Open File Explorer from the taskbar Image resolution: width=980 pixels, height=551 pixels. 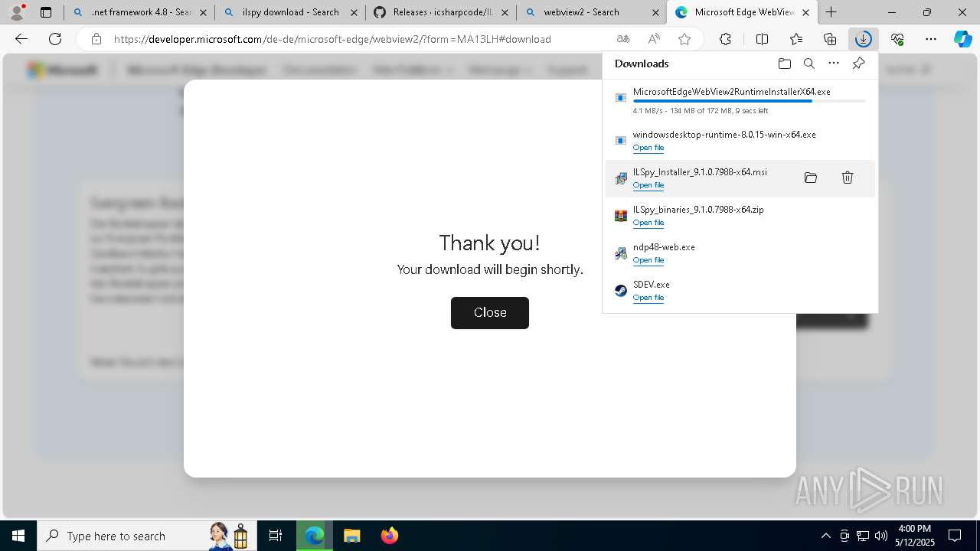pyautogui.click(x=352, y=536)
